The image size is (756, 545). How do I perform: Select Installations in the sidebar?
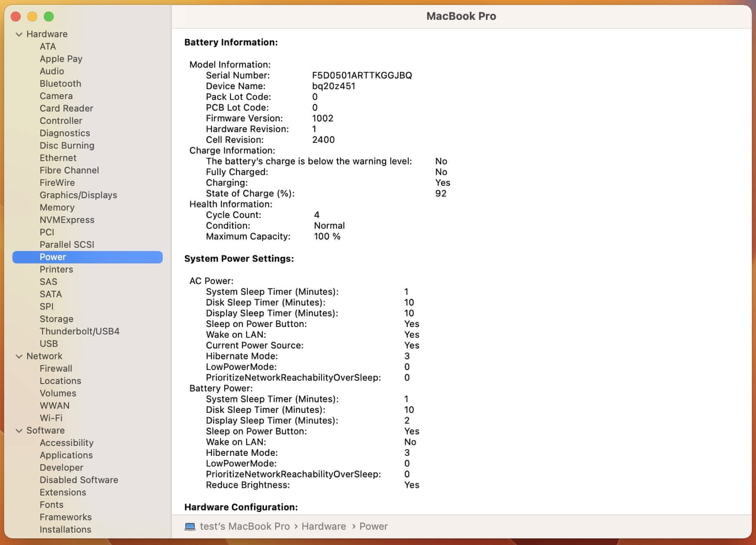65,529
